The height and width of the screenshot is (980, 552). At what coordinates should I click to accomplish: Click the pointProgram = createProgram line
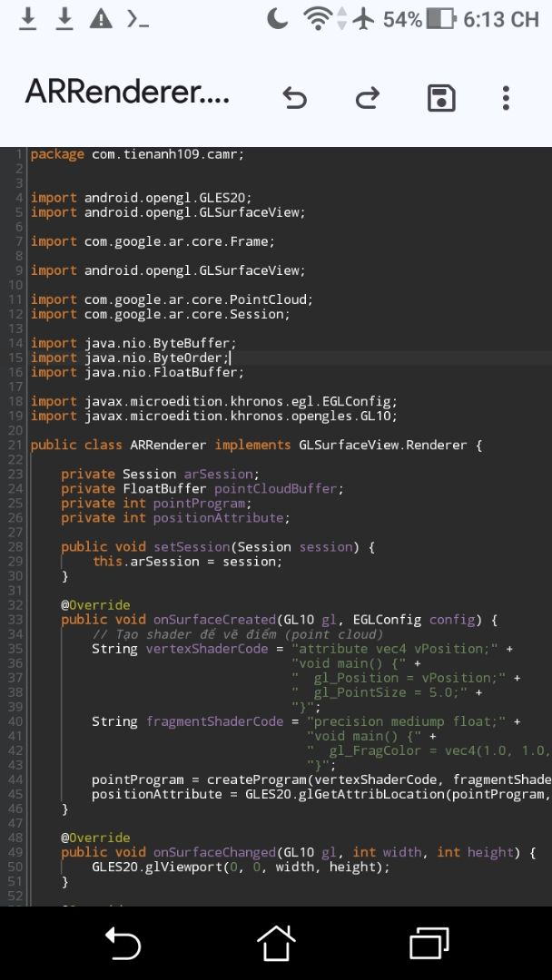[x=322, y=780]
